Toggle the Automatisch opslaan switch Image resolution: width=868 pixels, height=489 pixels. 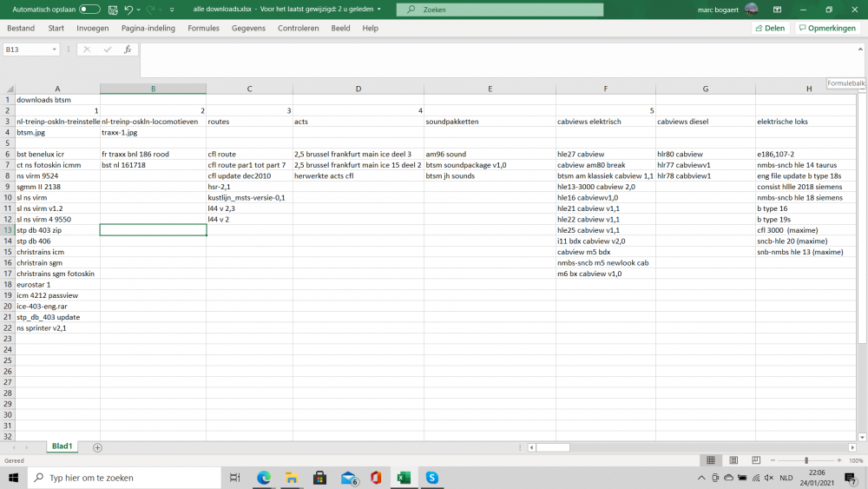[x=89, y=10]
